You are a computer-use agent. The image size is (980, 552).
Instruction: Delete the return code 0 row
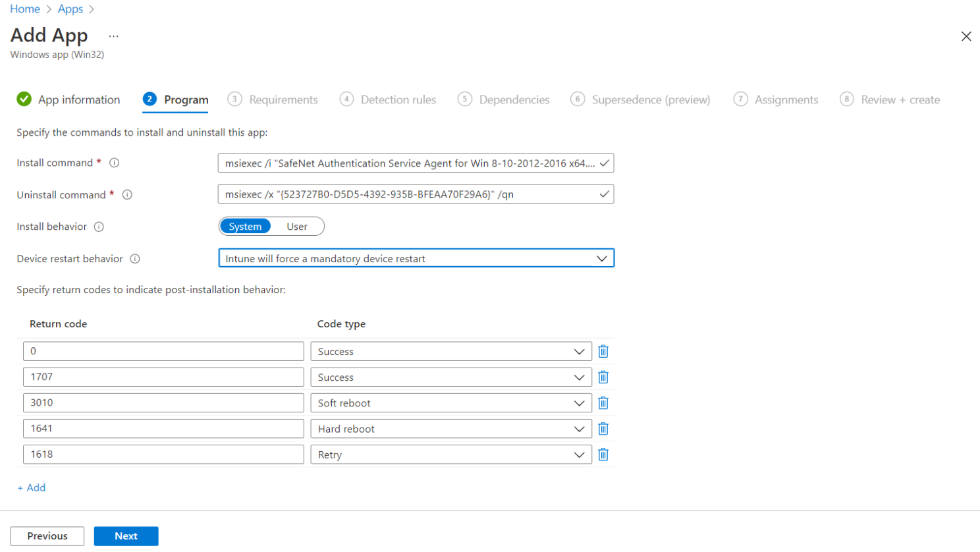603,352
